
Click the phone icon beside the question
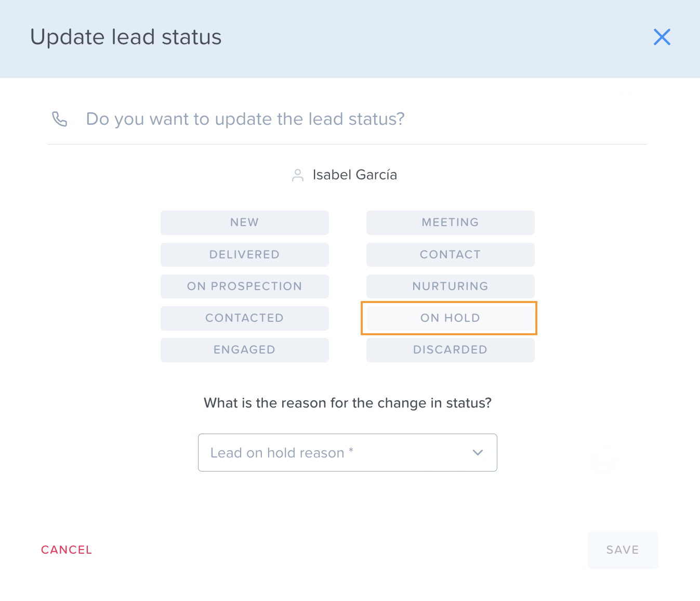pos(60,119)
